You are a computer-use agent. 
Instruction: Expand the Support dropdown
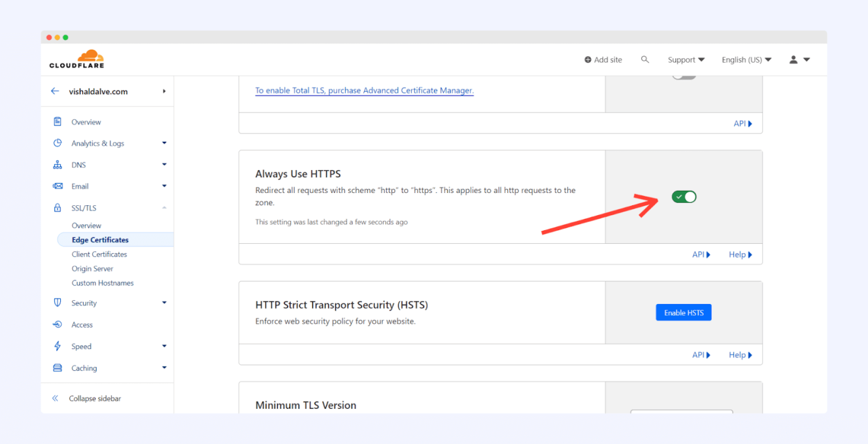[686, 59]
